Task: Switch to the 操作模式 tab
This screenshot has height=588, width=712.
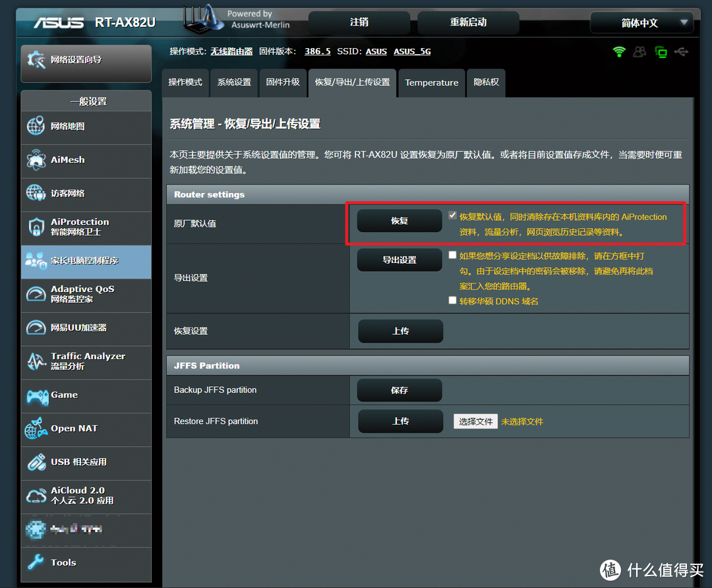Action: [185, 82]
